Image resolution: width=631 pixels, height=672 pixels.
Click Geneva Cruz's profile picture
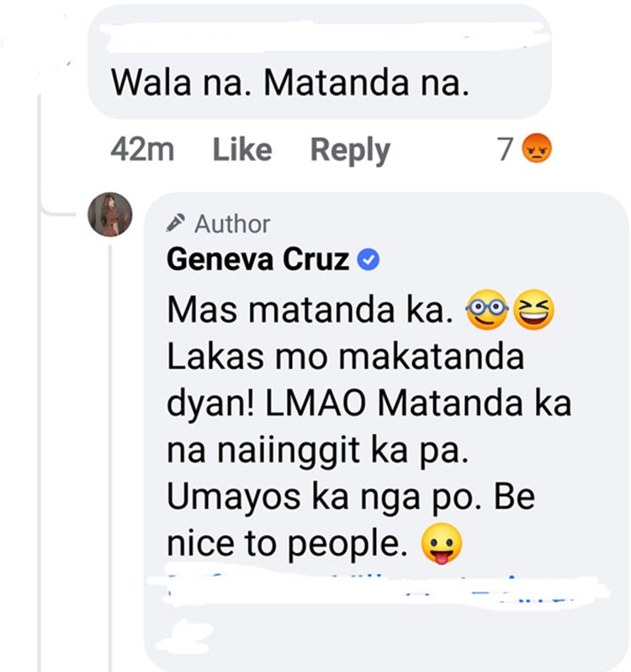tap(110, 214)
